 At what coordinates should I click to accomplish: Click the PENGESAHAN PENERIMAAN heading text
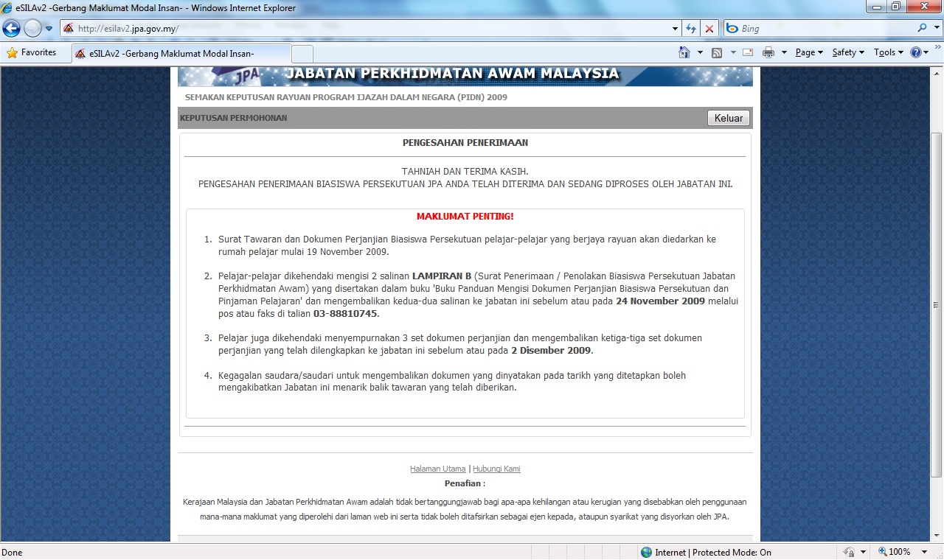pos(465,143)
